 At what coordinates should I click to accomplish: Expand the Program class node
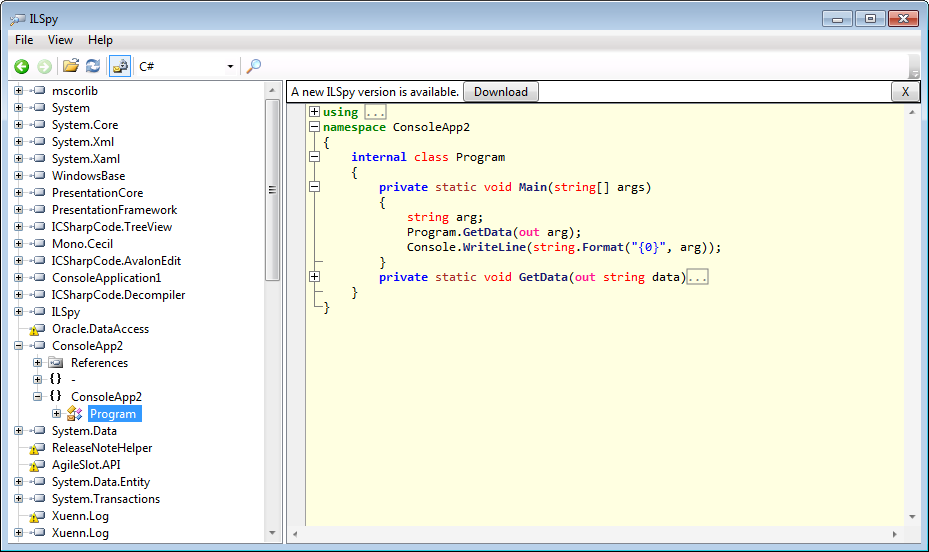[x=56, y=413]
